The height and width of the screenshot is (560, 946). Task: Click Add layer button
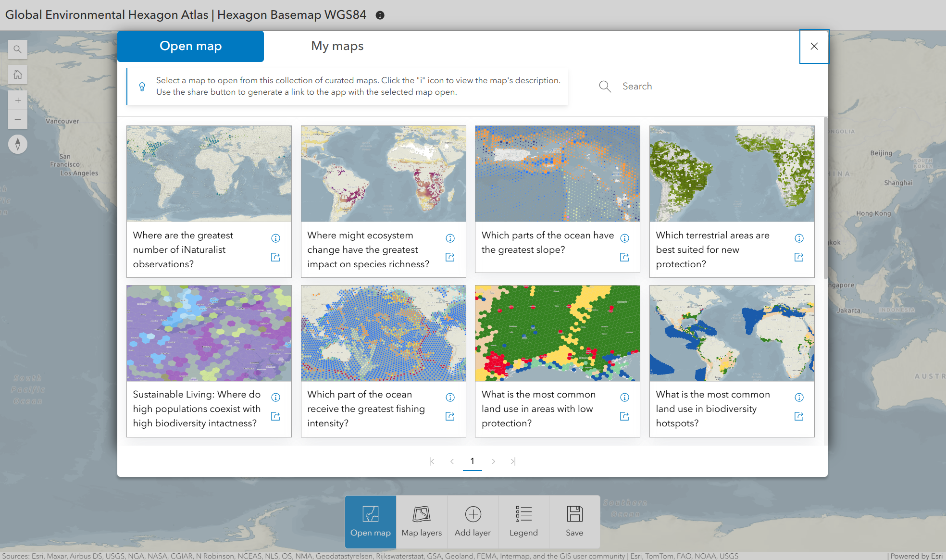tap(473, 522)
